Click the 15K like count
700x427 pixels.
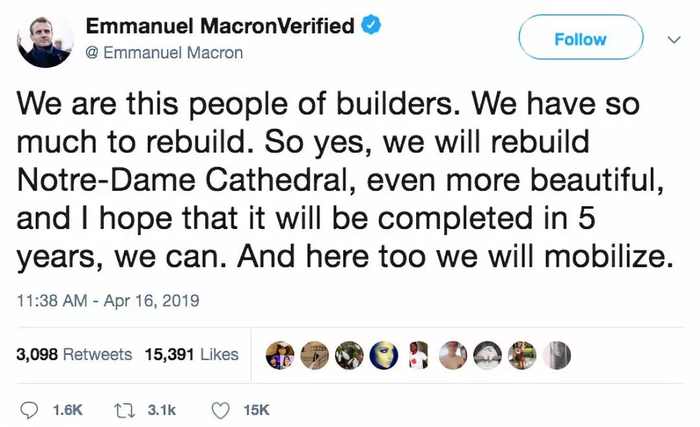(256, 409)
